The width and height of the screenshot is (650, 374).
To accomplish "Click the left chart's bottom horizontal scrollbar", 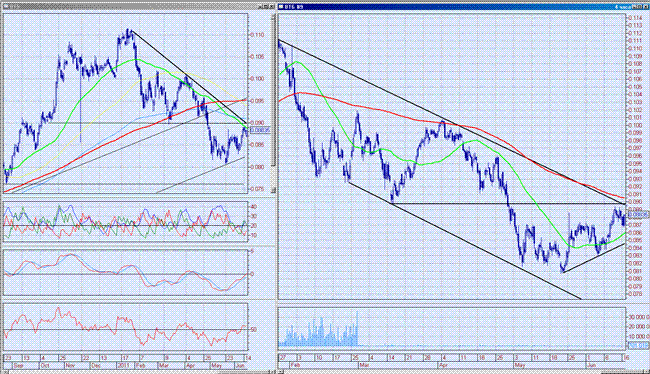I will tap(138, 372).
